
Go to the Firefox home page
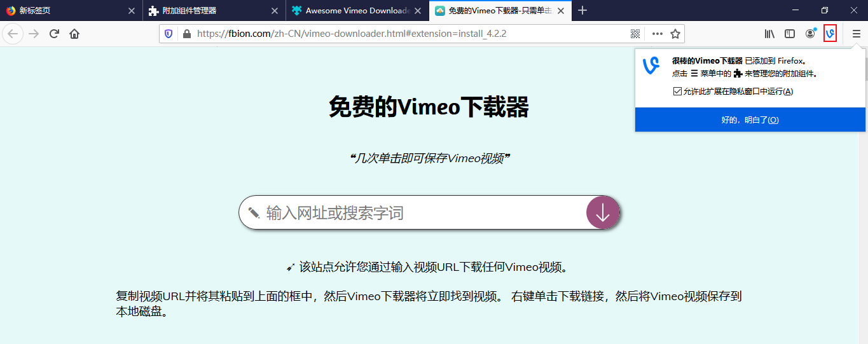(74, 34)
